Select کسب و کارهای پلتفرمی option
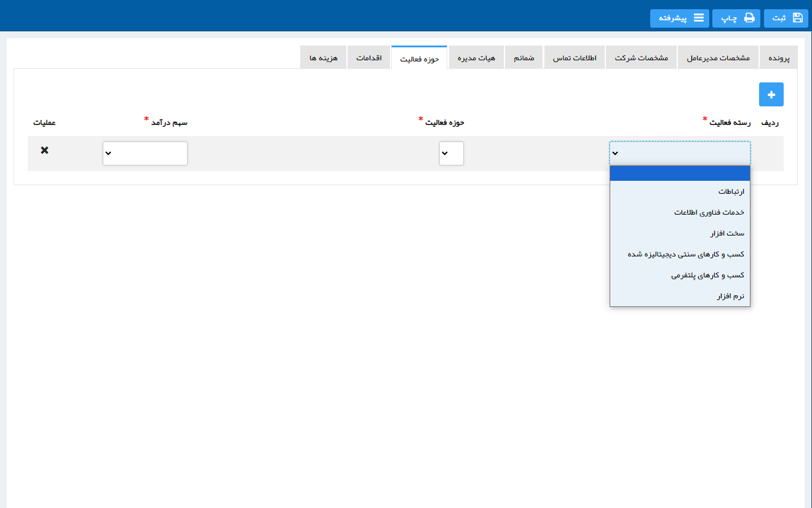This screenshot has height=508, width=812. (680, 275)
